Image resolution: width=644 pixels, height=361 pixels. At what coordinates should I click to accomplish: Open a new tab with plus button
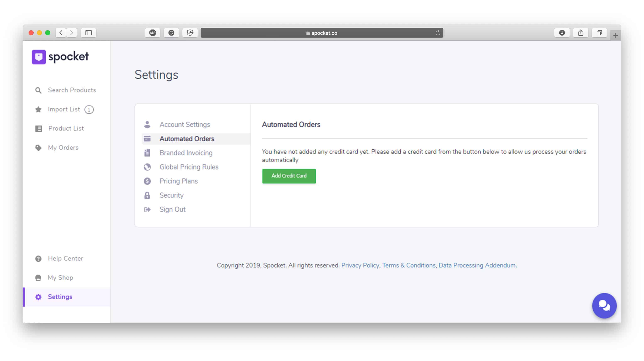(x=616, y=35)
